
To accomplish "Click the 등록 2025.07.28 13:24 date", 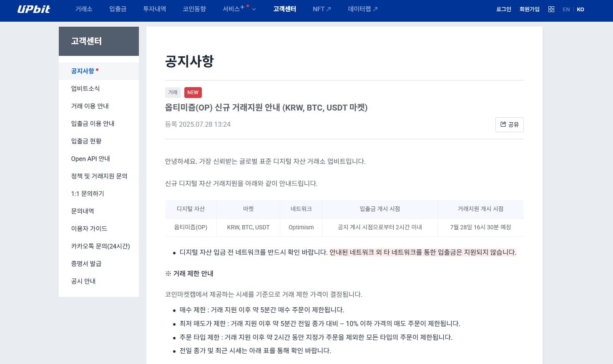I will click(x=198, y=124).
